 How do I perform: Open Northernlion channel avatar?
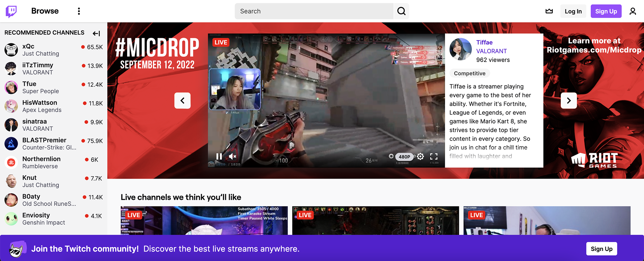click(11, 162)
